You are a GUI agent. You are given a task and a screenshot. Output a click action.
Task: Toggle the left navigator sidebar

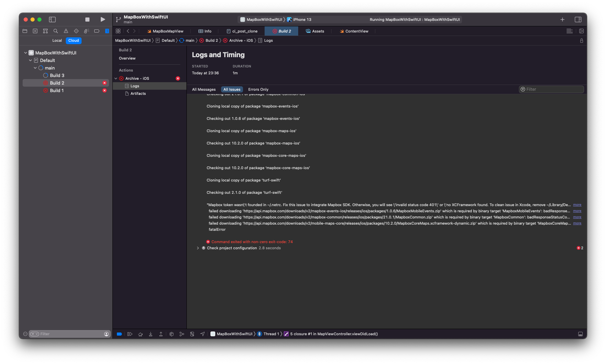point(52,20)
